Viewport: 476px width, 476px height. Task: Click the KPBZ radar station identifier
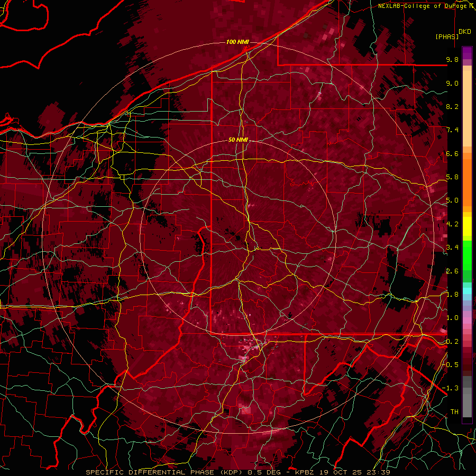[306, 472]
